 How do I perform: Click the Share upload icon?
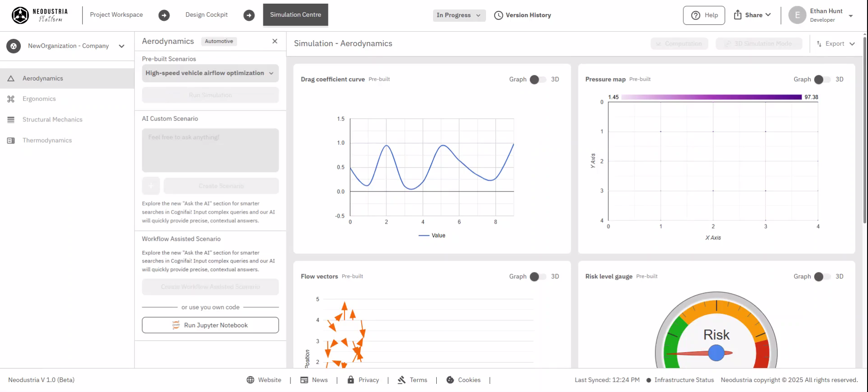coord(738,15)
